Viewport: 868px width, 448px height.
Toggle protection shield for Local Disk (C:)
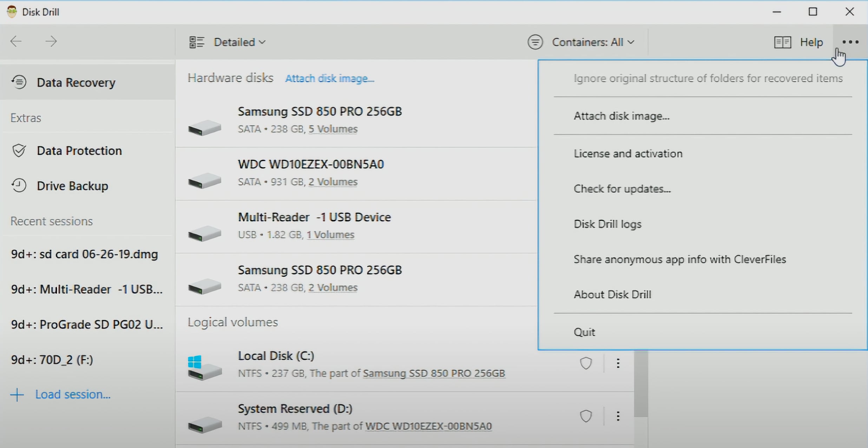pos(586,363)
